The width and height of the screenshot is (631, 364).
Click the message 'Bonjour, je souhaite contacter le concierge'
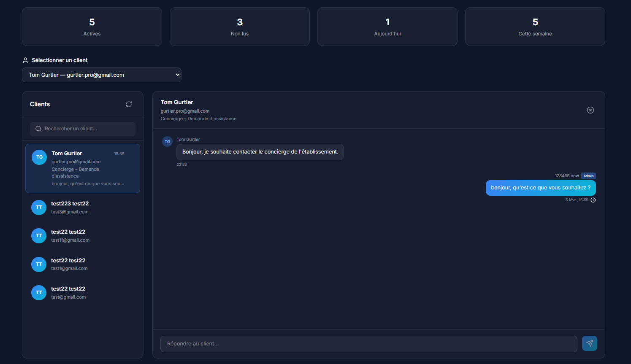point(260,152)
